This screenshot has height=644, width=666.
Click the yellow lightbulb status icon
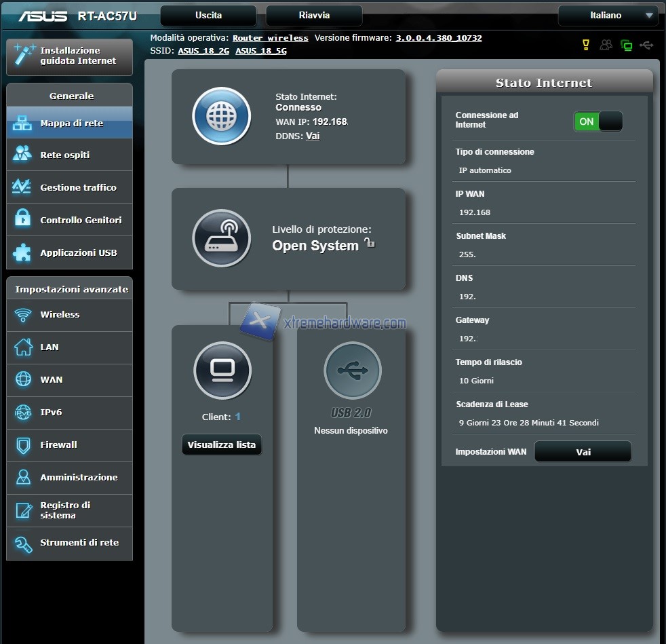(x=587, y=45)
